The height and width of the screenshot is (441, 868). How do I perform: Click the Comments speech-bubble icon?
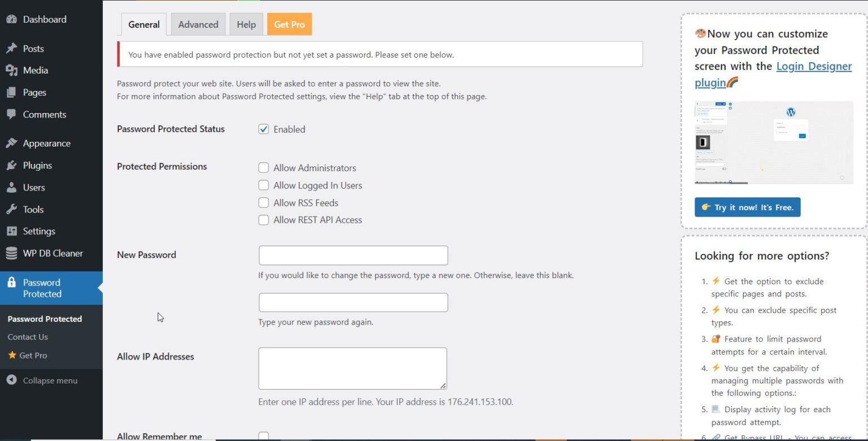tap(12, 115)
